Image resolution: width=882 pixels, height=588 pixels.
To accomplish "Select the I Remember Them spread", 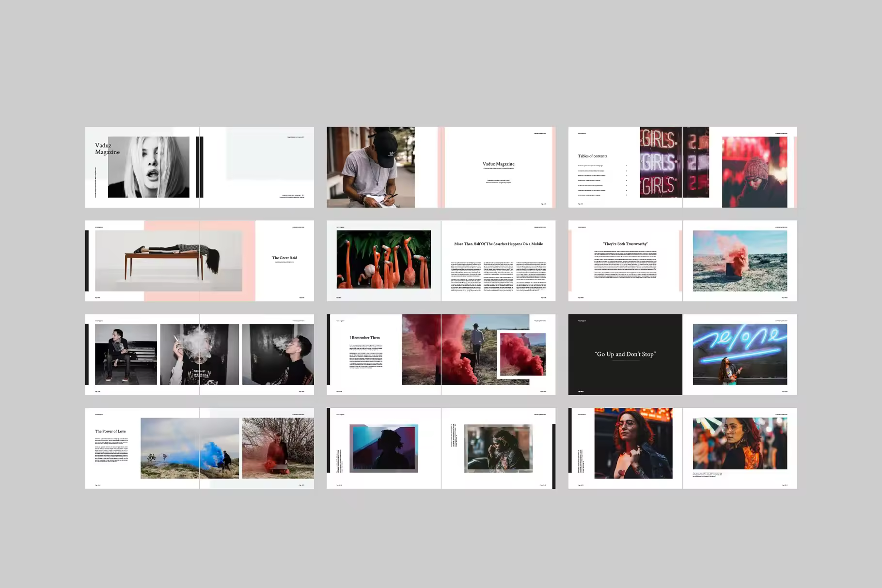I will click(441, 355).
